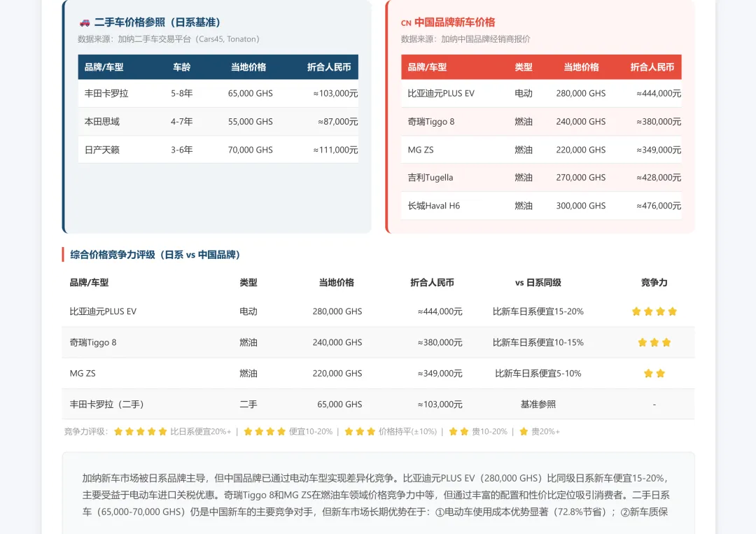Click the 加纳中国品牌经销商报价 data source line
Image resolution: width=756 pixels, height=534 pixels.
465,39
